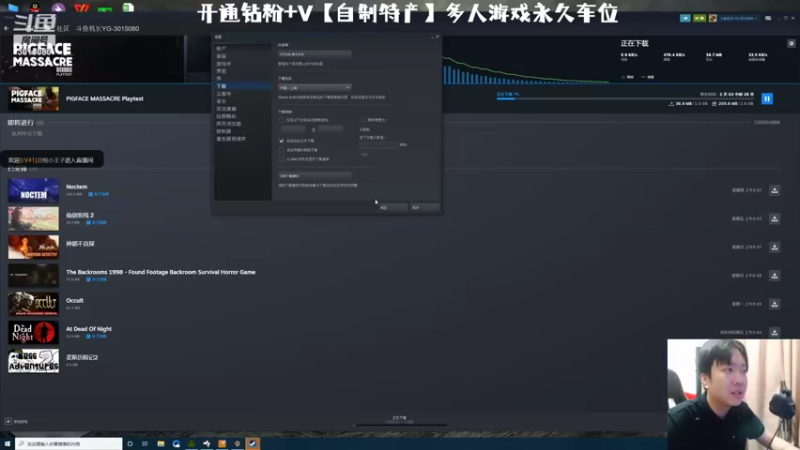
Task: Select 远程畅玩 in settings sidebar
Action: (x=226, y=116)
